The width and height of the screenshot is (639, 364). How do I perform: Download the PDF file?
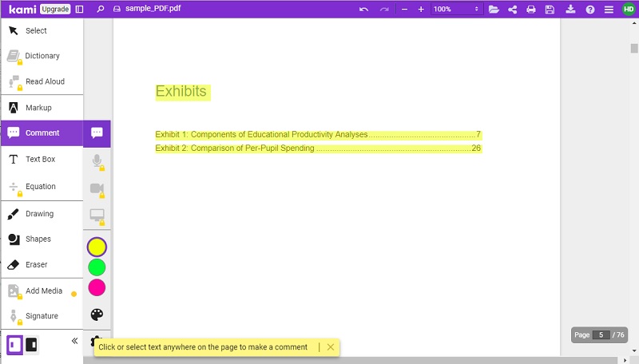click(x=570, y=9)
